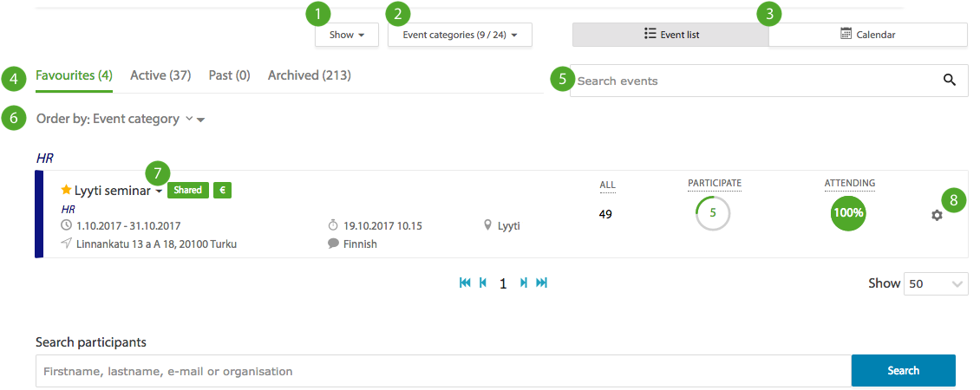The width and height of the screenshot is (980, 390).
Task: Switch to Event list view
Action: pos(670,35)
